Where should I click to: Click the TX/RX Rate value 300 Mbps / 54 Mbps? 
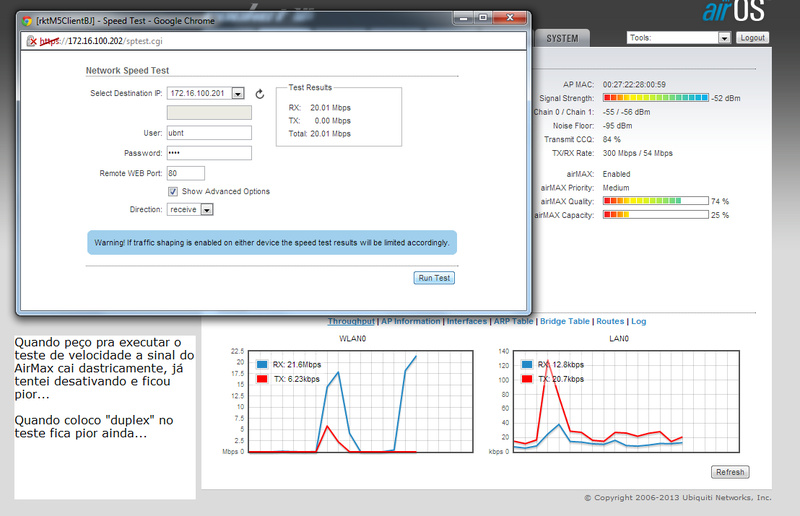[x=638, y=153]
